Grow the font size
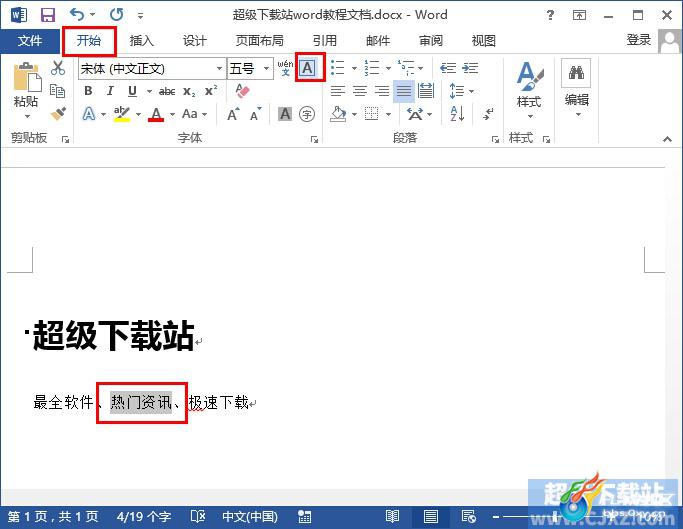The image size is (683, 529). [233, 114]
